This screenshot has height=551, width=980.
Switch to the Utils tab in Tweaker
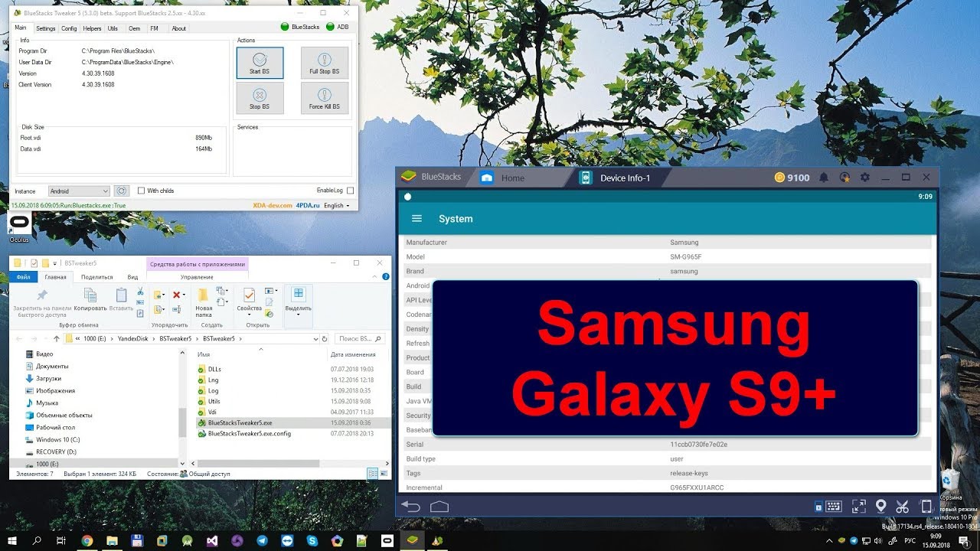tap(113, 28)
